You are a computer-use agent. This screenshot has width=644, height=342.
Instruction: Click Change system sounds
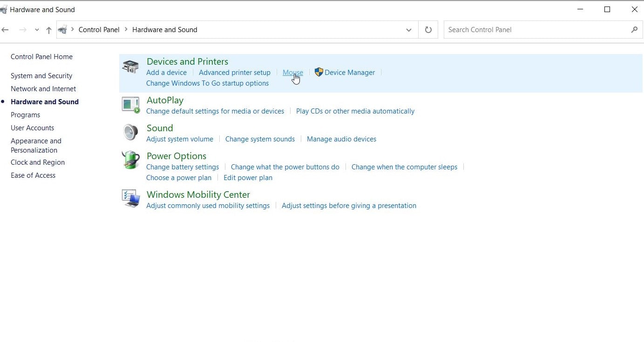[x=260, y=139]
